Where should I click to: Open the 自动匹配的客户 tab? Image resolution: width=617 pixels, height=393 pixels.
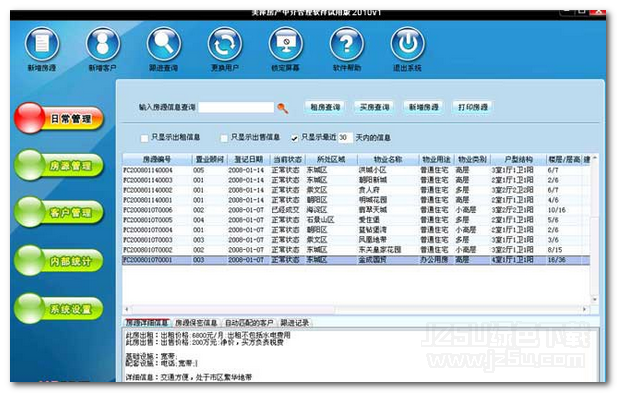(x=249, y=323)
